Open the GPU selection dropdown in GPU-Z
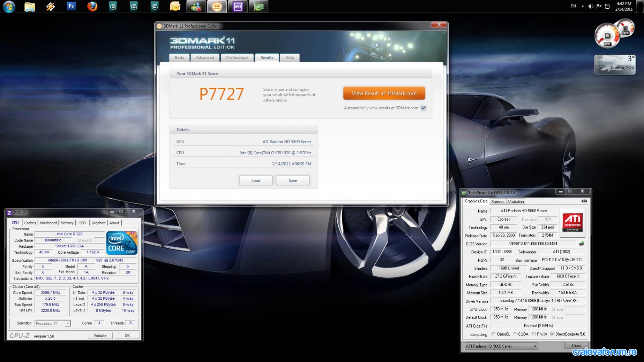The width and height of the screenshot is (644, 362). click(x=501, y=346)
